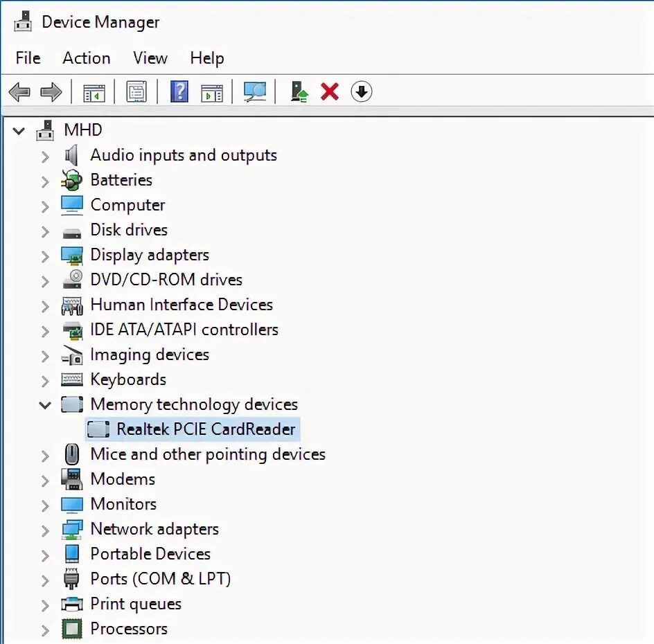Click the Human Interface Devices icon
The image size is (654, 644).
click(x=72, y=305)
